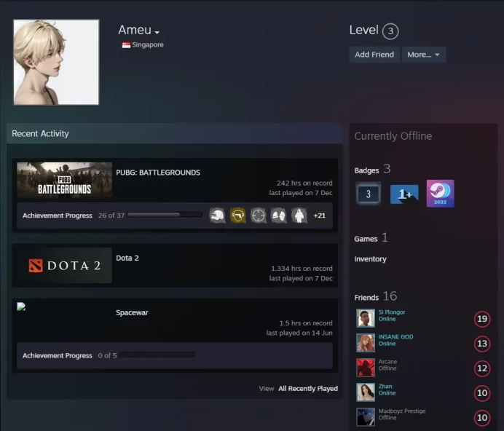Open Arcane's friend avatar
Viewport: 504px width, 431px height.
[x=366, y=368]
